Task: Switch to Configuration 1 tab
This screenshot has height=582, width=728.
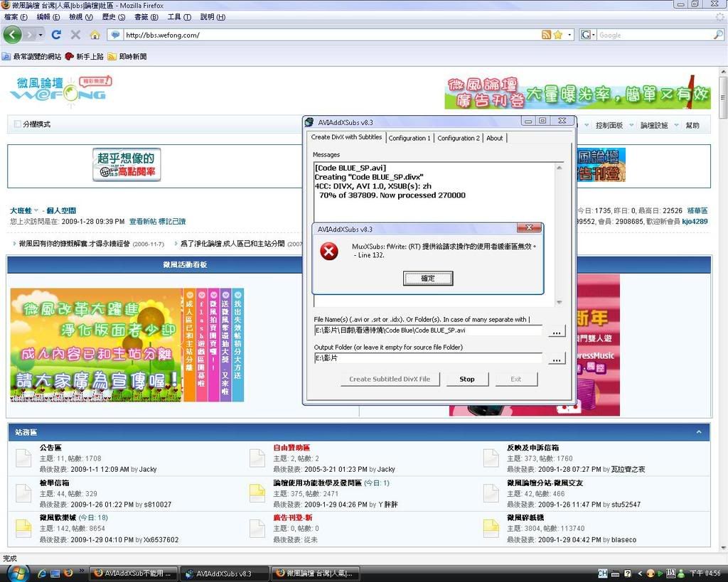Action: pyautogui.click(x=409, y=138)
